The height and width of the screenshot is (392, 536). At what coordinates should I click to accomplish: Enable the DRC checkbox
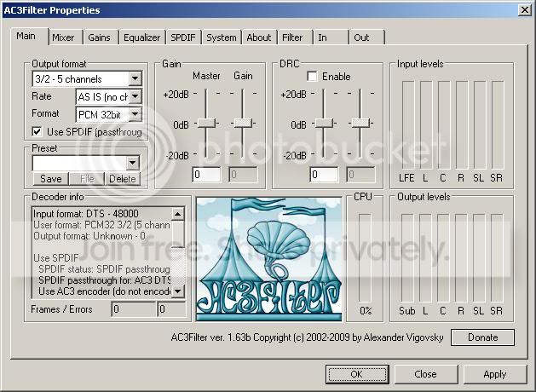(x=312, y=76)
